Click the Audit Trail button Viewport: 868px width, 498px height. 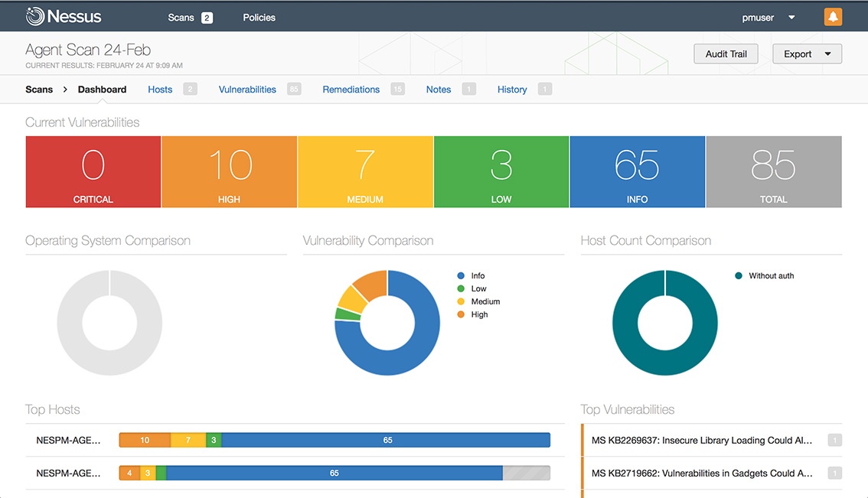725,54
